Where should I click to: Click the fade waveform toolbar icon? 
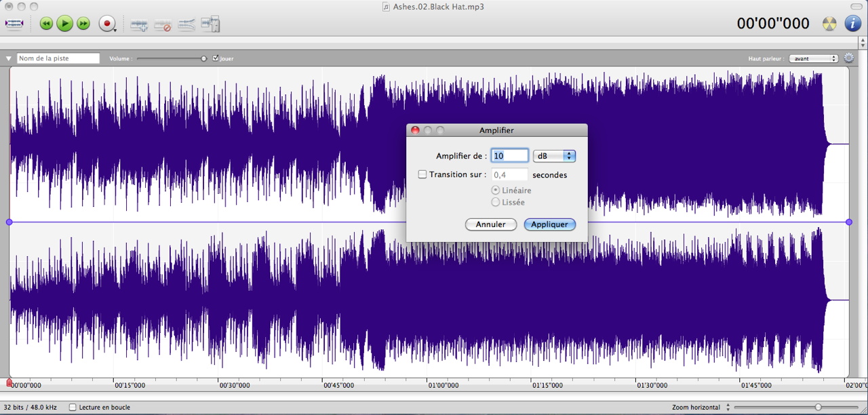pos(186,25)
